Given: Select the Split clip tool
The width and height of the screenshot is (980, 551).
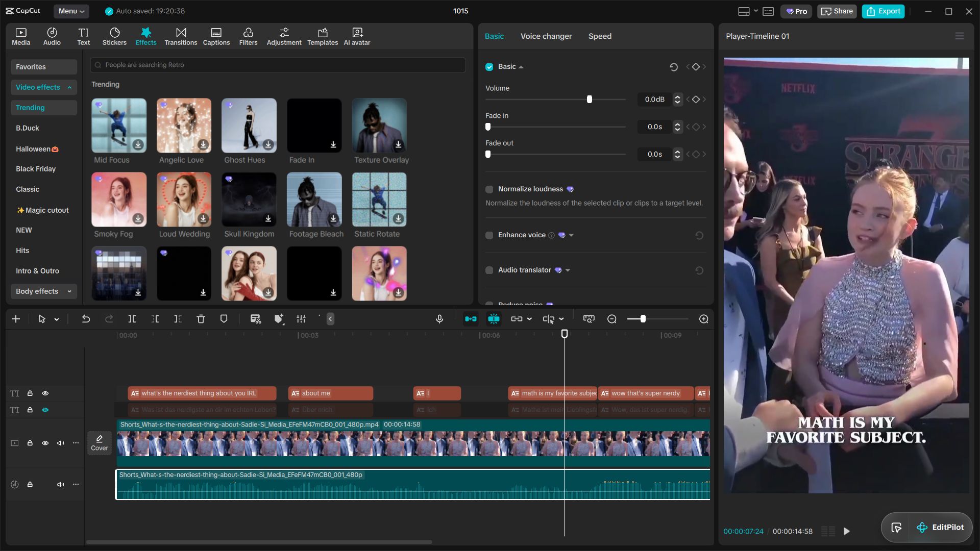Looking at the screenshot, I should pyautogui.click(x=132, y=319).
